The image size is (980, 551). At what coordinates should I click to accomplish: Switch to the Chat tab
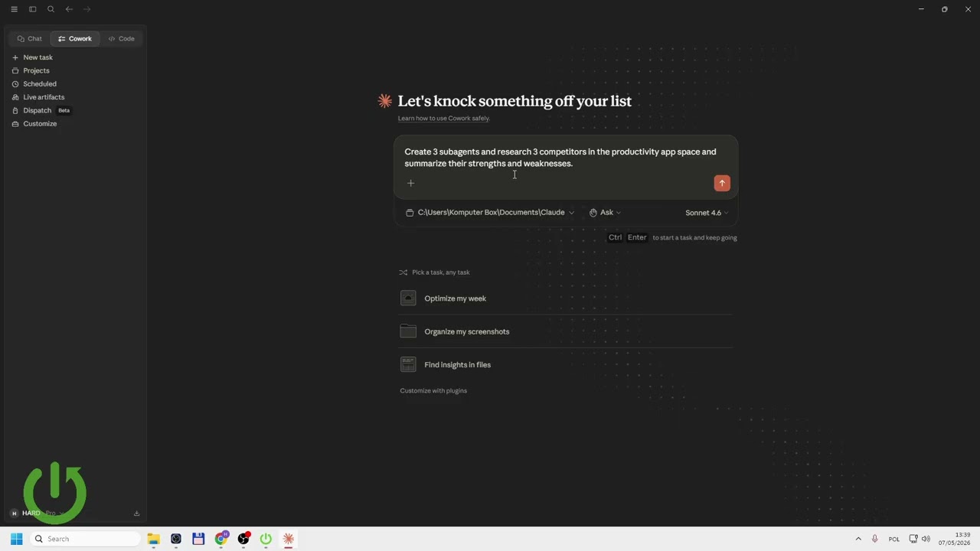click(x=30, y=38)
